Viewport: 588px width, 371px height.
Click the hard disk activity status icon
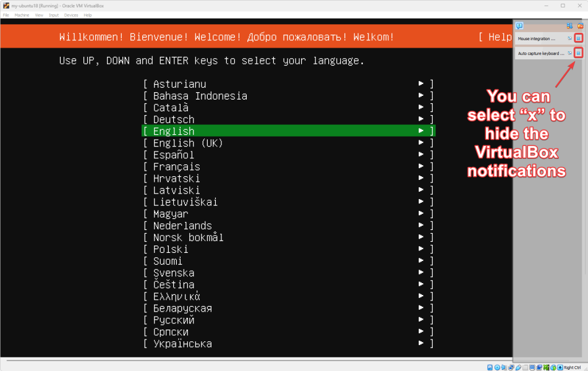tap(490, 367)
